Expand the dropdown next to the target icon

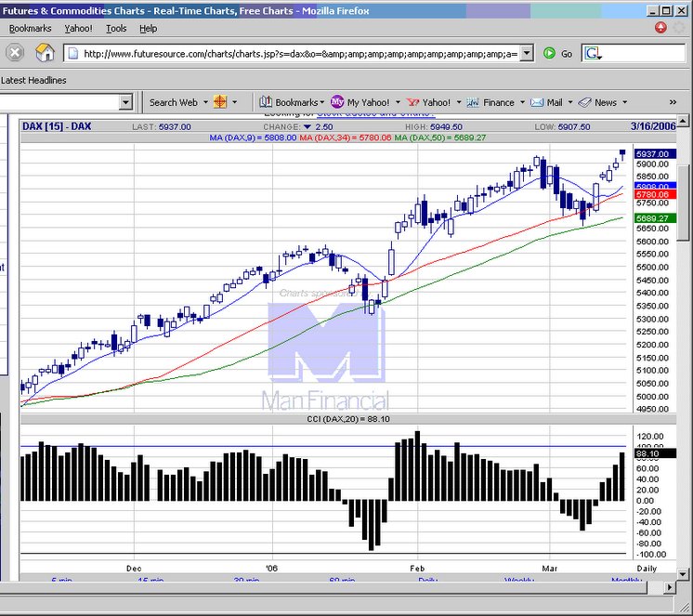pyautogui.click(x=235, y=102)
